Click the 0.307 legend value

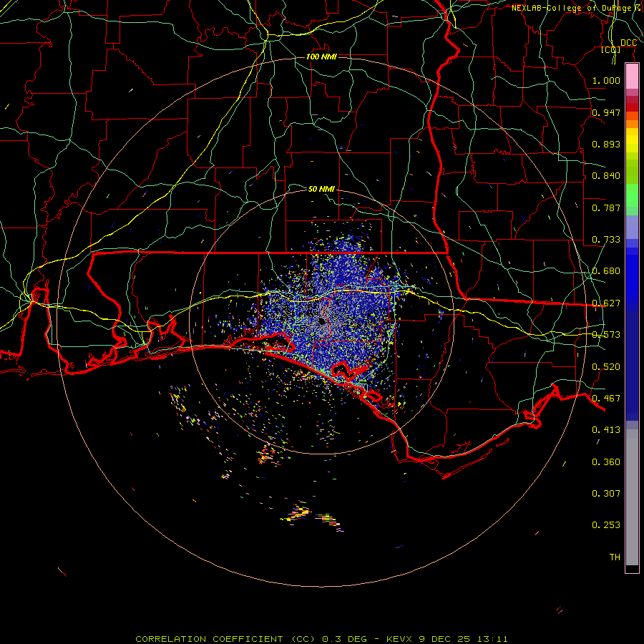[606, 494]
